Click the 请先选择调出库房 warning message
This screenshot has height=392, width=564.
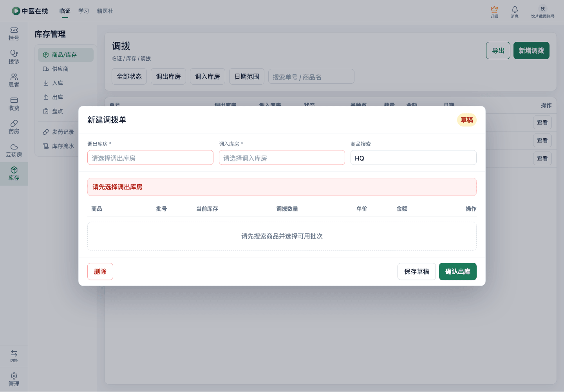click(x=282, y=187)
